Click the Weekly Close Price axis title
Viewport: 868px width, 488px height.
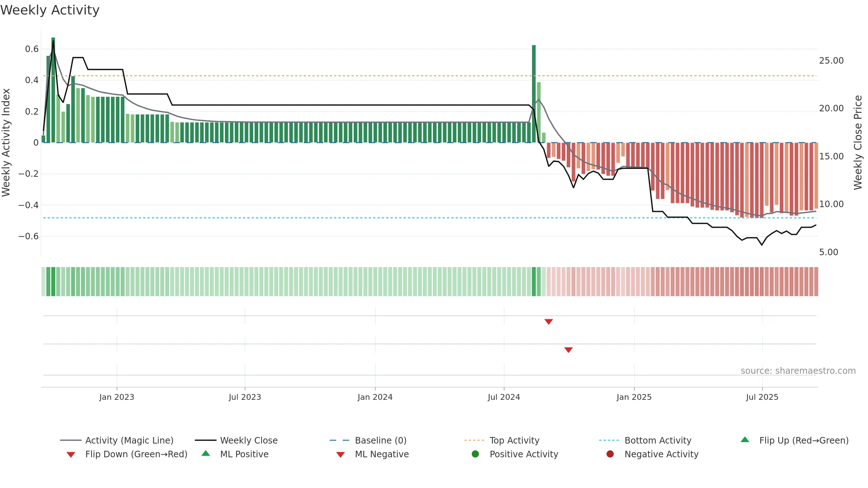858,142
